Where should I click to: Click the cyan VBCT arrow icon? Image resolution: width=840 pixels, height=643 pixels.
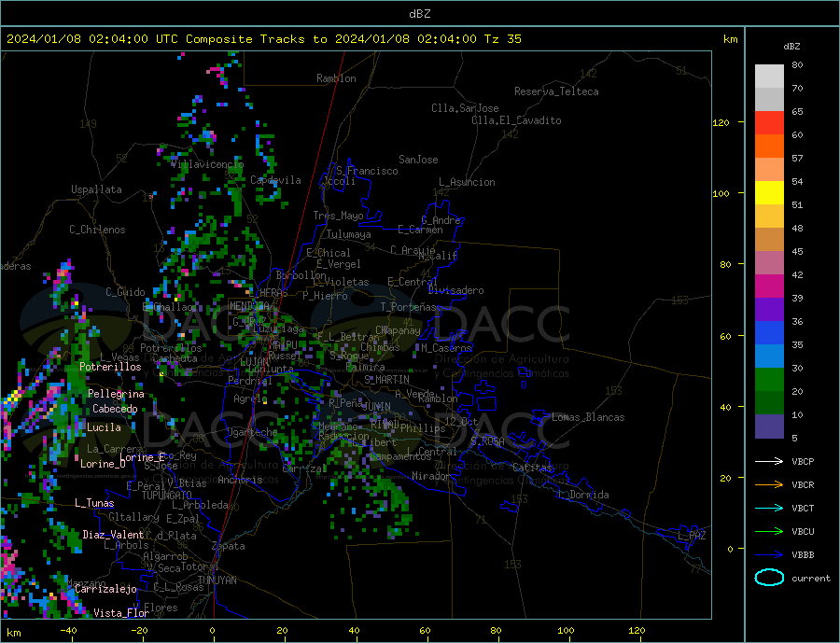tap(769, 508)
